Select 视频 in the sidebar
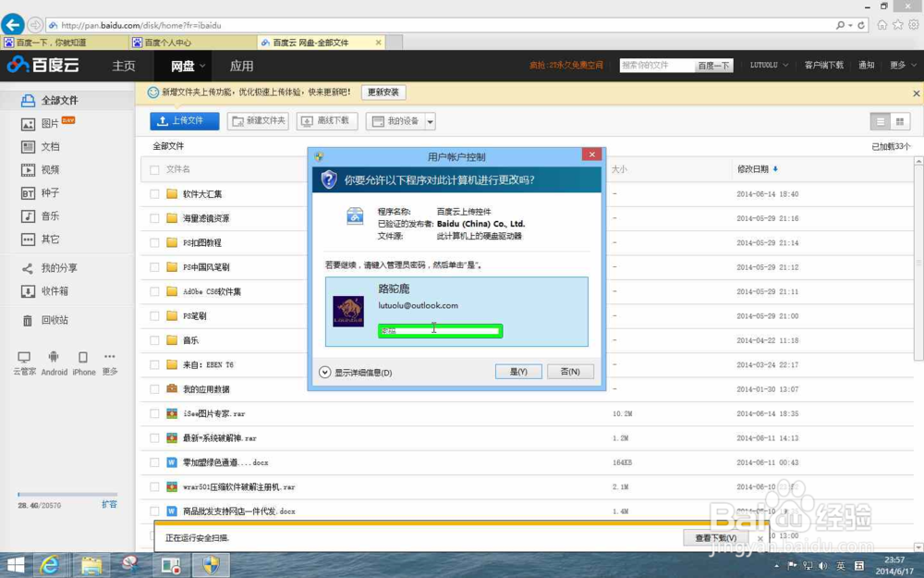Viewport: 924px width, 578px height. click(x=40, y=170)
